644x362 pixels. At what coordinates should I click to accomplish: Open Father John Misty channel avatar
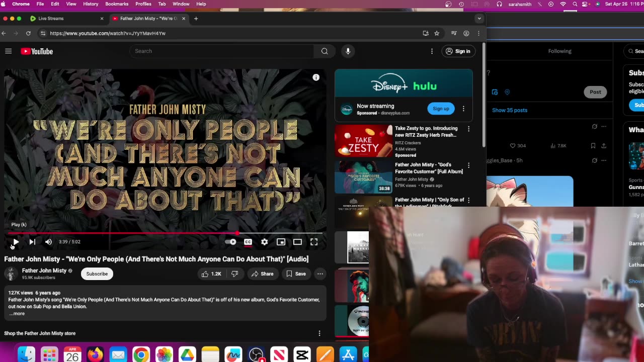[11, 274]
